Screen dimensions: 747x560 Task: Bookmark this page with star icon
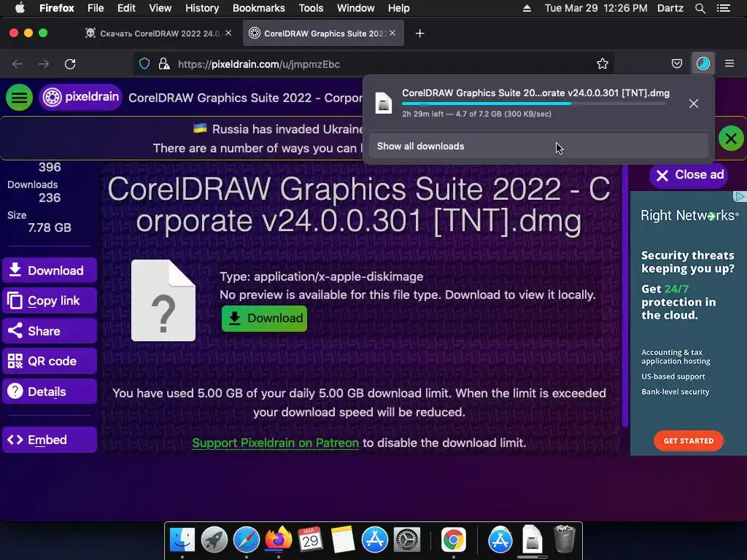602,64
